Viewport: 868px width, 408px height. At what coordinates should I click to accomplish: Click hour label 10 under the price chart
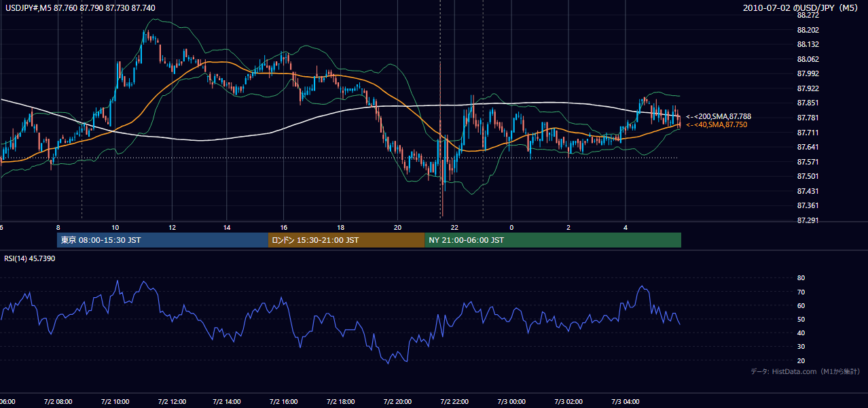(115, 227)
